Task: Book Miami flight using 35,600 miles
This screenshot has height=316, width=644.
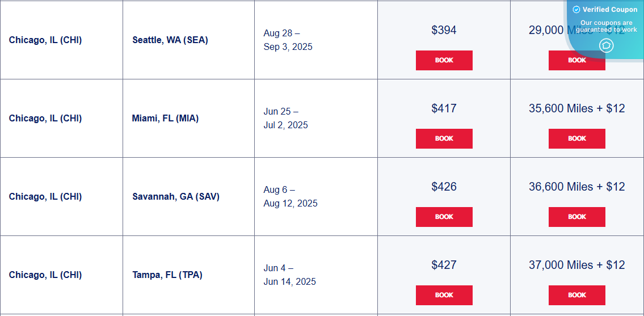Action: coord(576,138)
